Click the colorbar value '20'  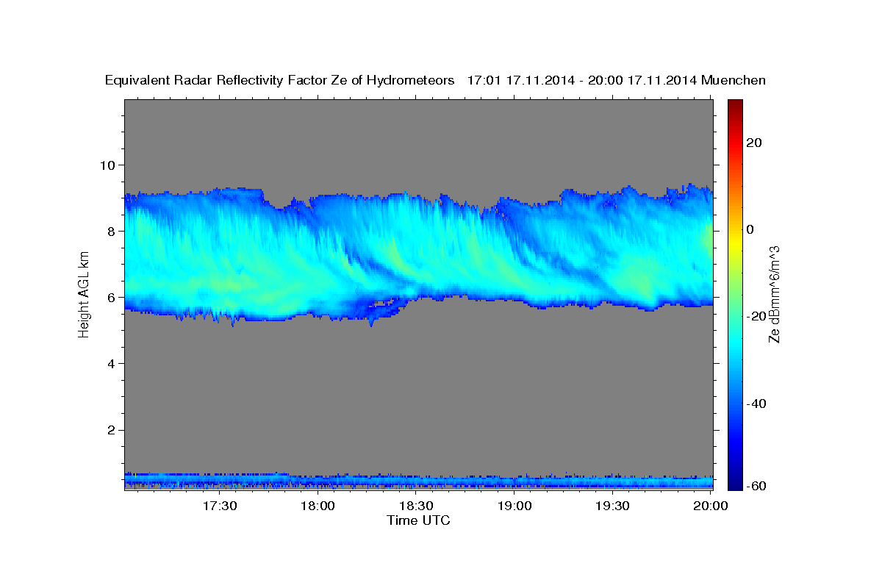coord(753,143)
